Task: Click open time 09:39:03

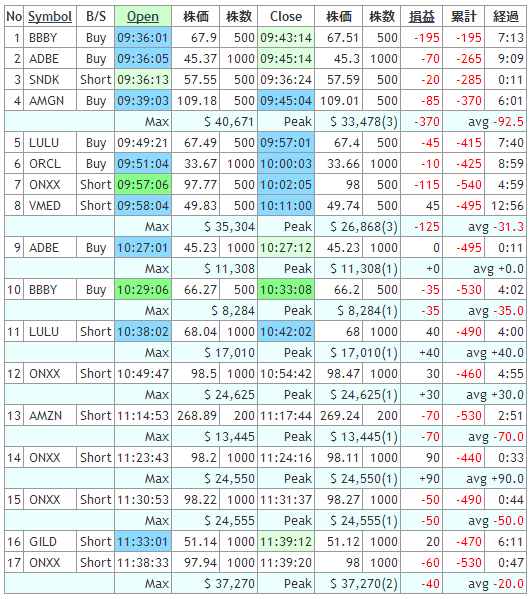Action: 143,101
